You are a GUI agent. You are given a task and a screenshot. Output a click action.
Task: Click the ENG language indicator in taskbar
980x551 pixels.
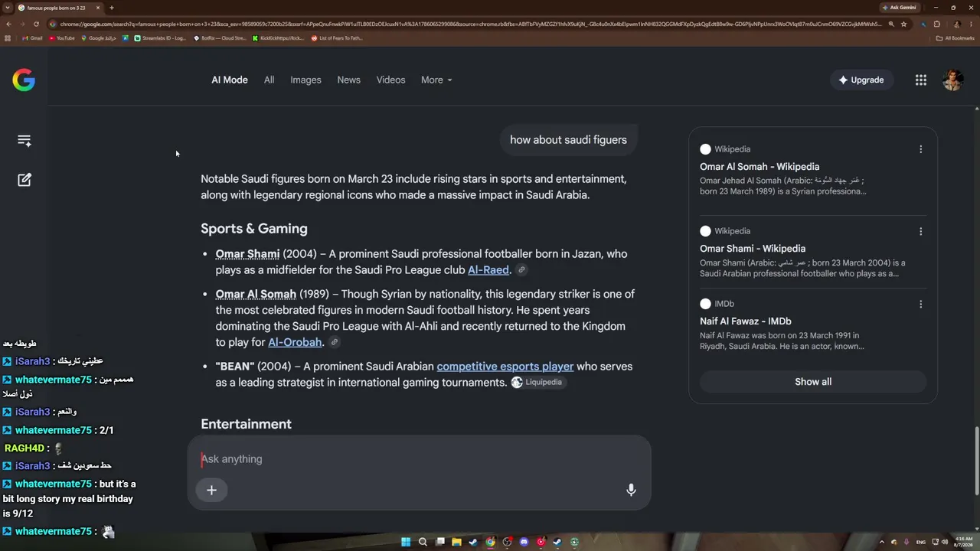(x=921, y=542)
